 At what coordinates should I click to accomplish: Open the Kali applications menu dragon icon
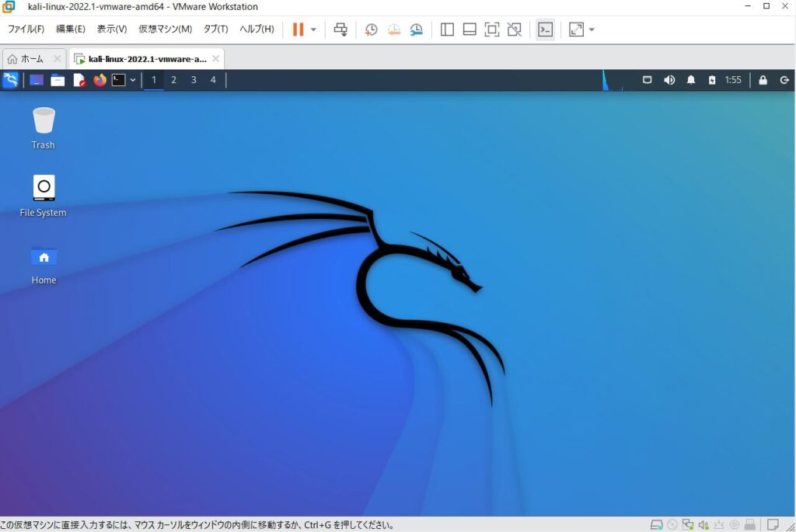(11, 80)
